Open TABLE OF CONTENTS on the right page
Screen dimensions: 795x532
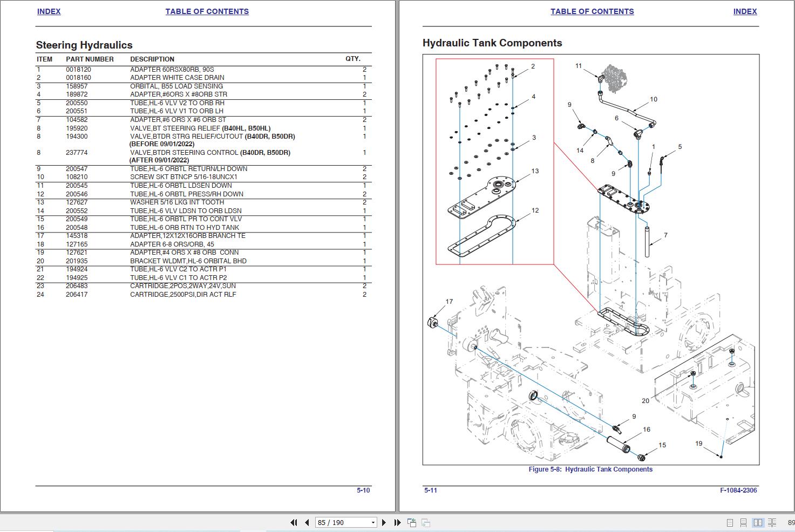(592, 11)
